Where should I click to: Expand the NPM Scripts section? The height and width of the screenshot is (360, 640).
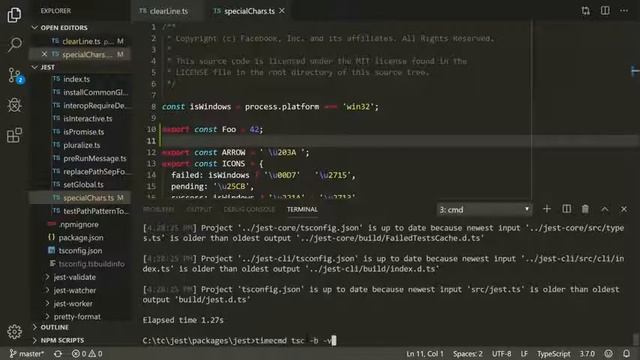point(80,340)
